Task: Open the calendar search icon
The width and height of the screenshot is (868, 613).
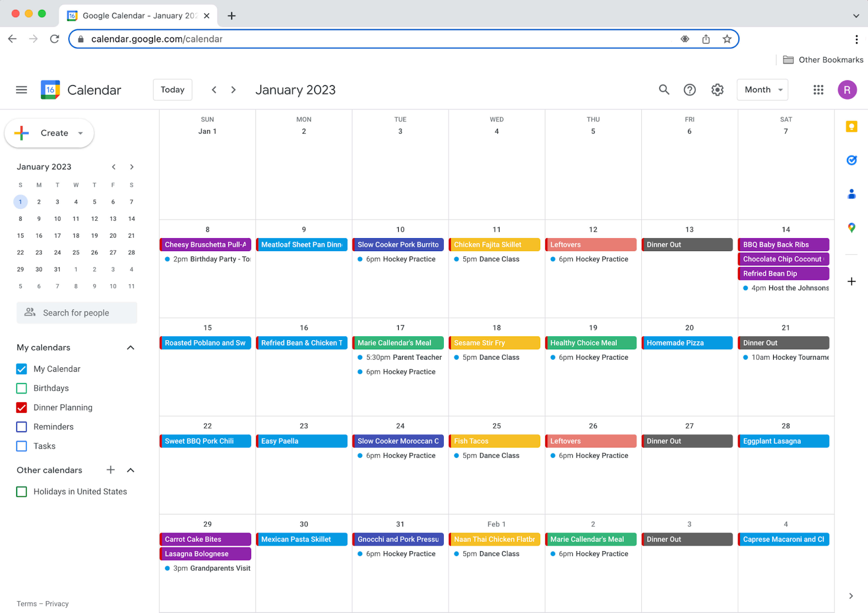Action: (x=663, y=90)
